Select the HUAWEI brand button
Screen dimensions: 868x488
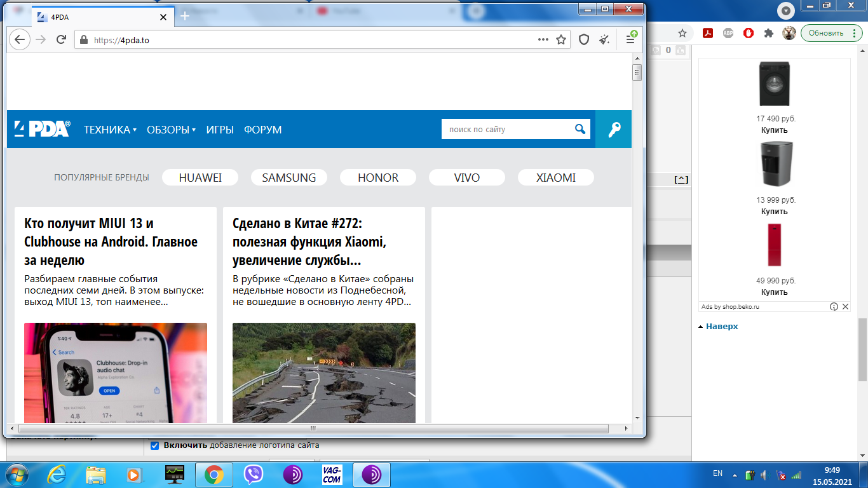tap(200, 178)
